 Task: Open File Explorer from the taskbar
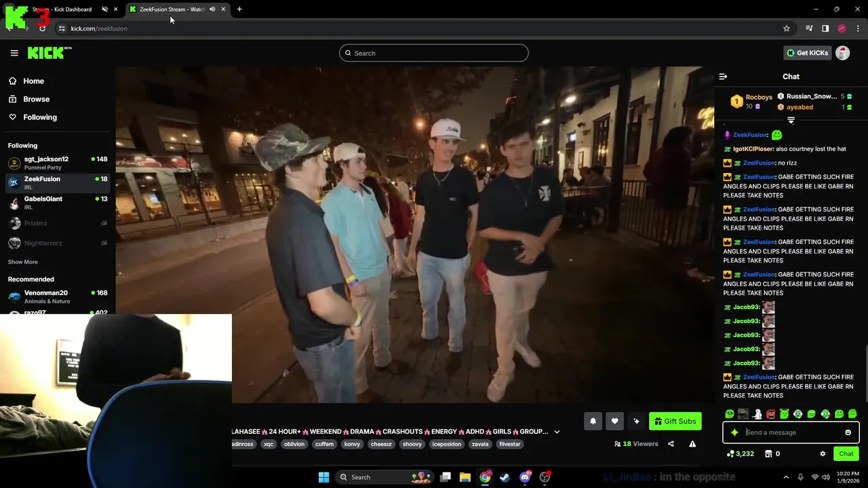click(x=465, y=477)
